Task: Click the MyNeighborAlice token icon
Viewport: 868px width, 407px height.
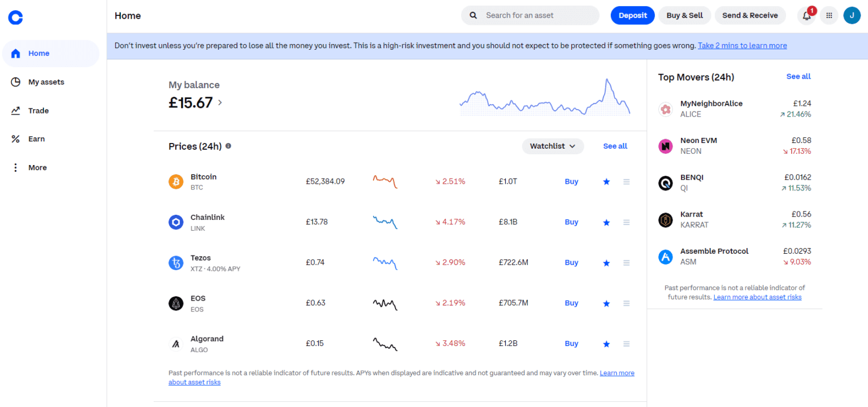Action: pos(666,109)
